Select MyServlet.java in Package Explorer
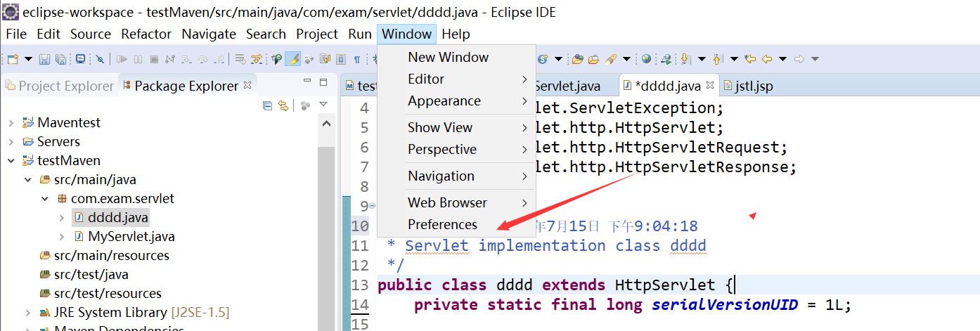 [x=131, y=236]
